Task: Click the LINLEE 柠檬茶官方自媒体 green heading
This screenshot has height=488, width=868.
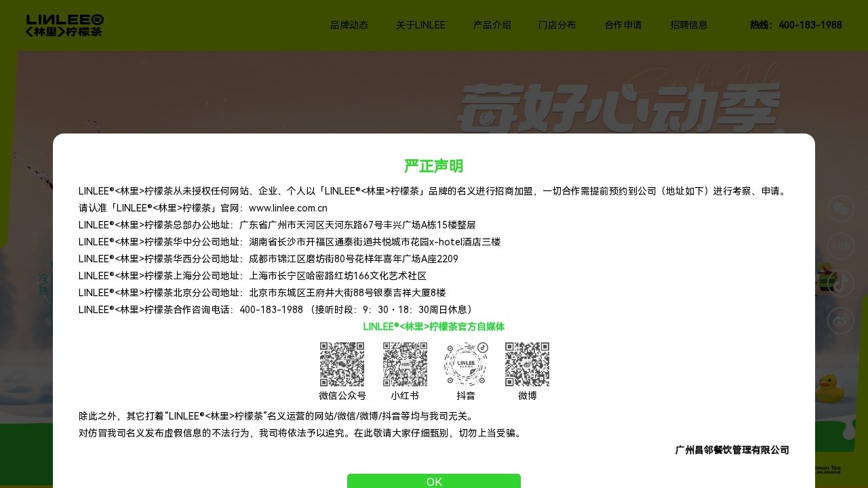Action: [434, 327]
